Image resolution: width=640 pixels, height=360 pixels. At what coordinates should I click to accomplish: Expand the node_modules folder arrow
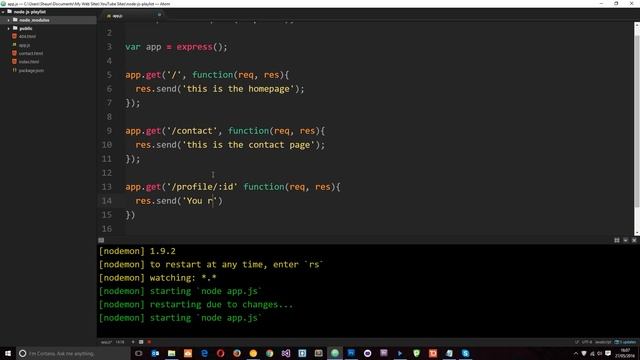point(9,20)
